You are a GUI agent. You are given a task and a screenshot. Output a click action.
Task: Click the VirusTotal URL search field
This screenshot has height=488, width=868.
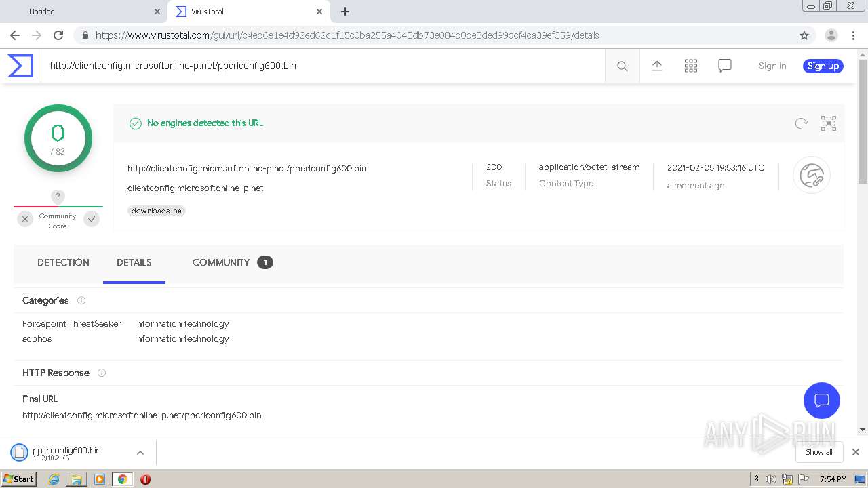click(x=323, y=66)
